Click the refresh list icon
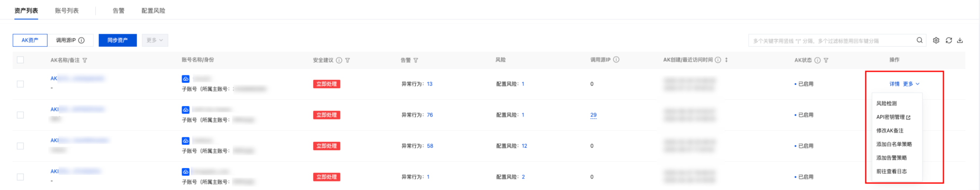Image resolution: width=980 pixels, height=190 pixels. 949,40
